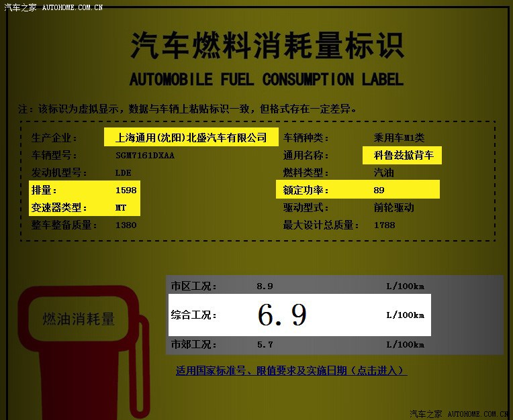Click the 发动机型号 label
The height and width of the screenshot is (420, 513).
[59, 172]
